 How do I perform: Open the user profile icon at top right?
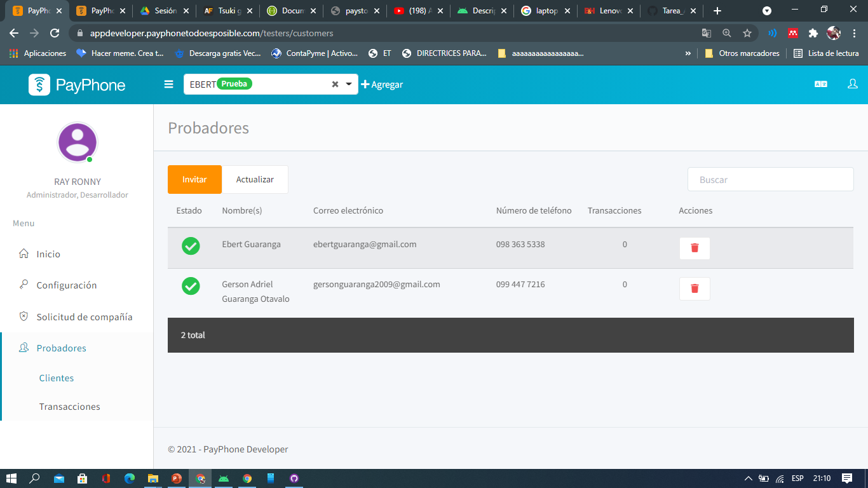click(853, 83)
